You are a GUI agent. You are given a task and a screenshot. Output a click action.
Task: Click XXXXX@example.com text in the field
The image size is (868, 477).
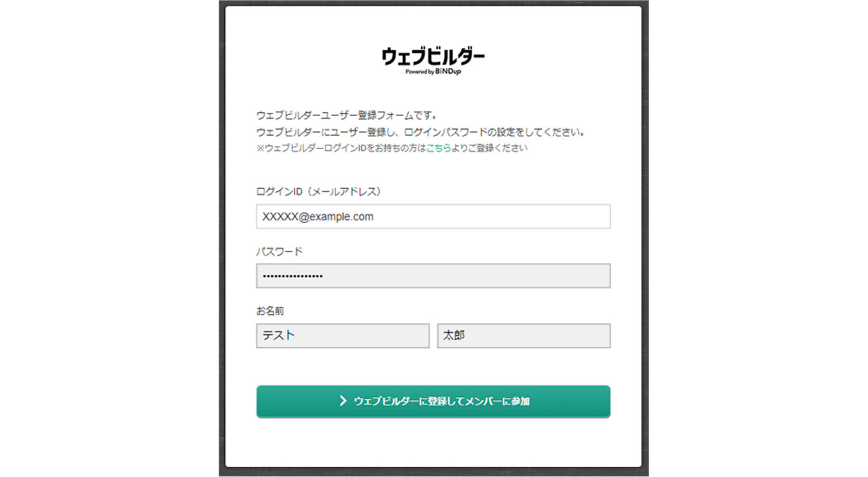(x=318, y=217)
